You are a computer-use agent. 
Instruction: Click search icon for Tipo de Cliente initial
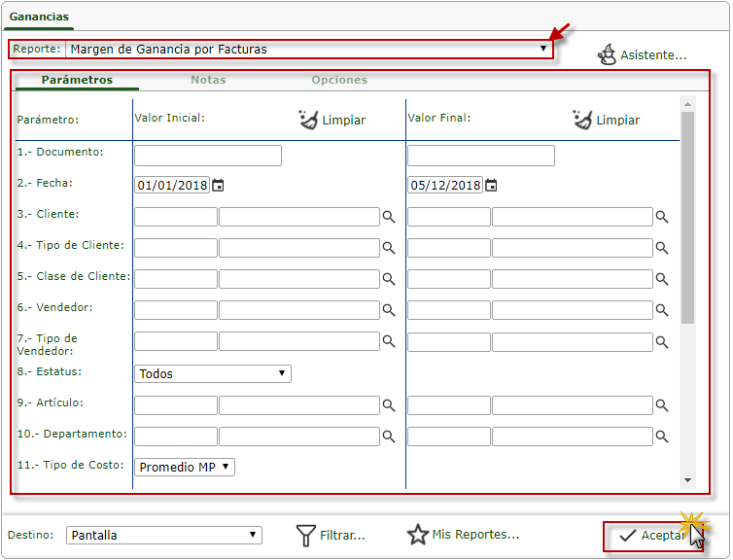pos(388,248)
